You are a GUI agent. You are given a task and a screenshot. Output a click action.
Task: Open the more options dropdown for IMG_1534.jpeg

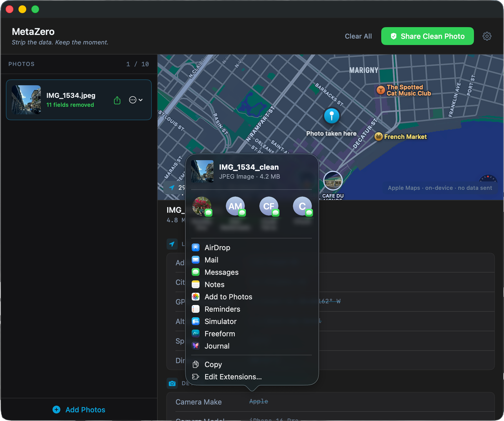pyautogui.click(x=136, y=100)
